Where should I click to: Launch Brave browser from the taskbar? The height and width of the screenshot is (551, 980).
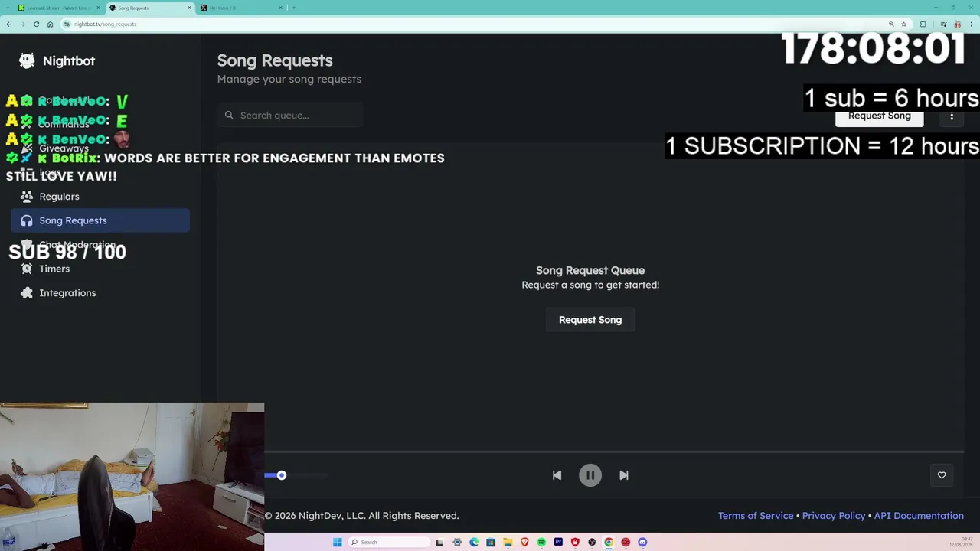(524, 542)
